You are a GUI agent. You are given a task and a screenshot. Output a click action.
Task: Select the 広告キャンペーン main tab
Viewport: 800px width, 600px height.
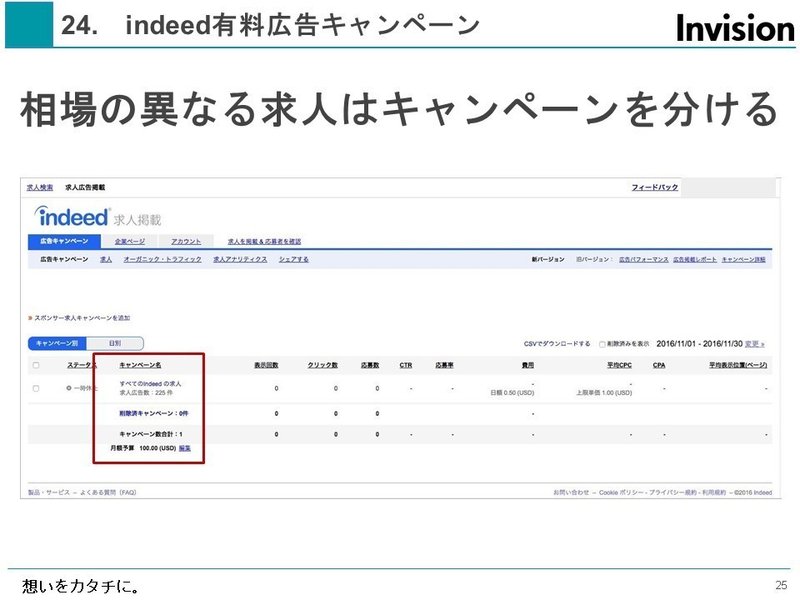coord(64,241)
